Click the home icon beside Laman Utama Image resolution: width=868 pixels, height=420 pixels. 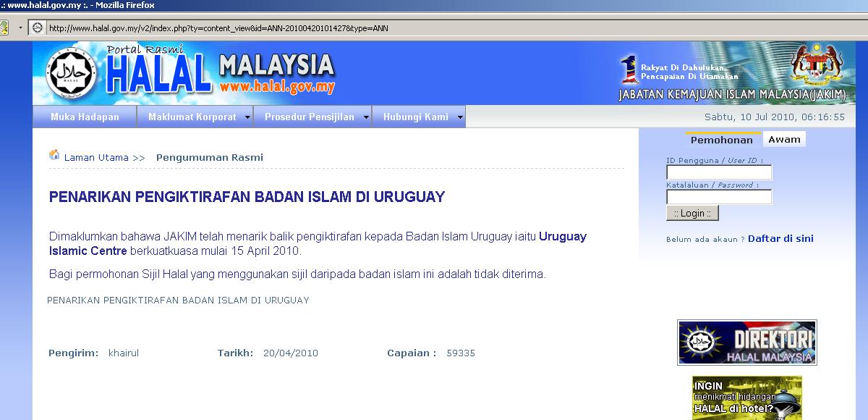54,155
